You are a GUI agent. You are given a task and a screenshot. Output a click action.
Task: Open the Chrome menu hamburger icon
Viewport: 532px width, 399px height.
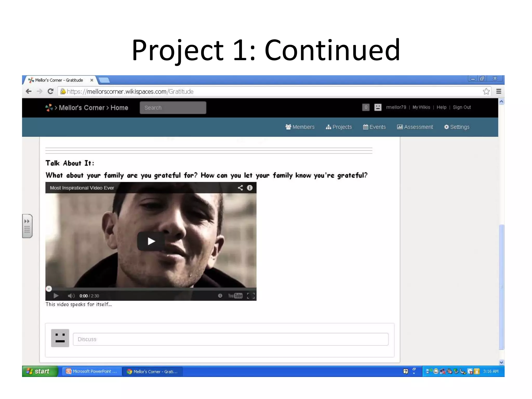pos(498,91)
